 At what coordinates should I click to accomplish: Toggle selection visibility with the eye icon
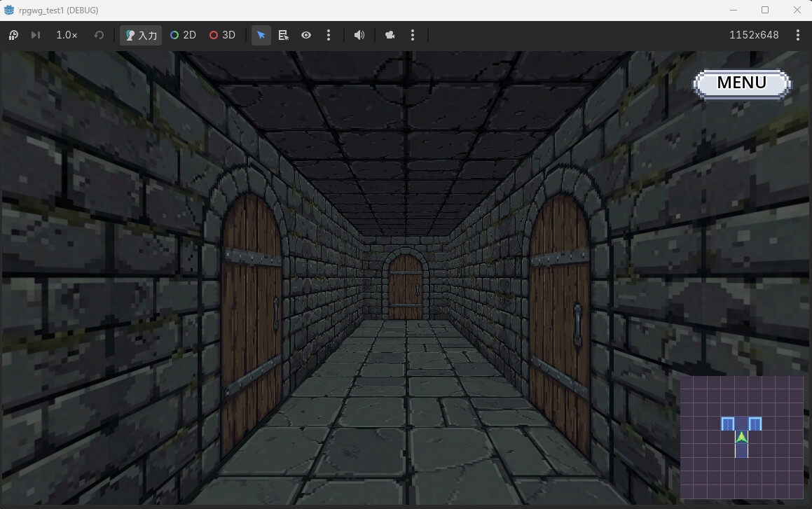point(306,35)
